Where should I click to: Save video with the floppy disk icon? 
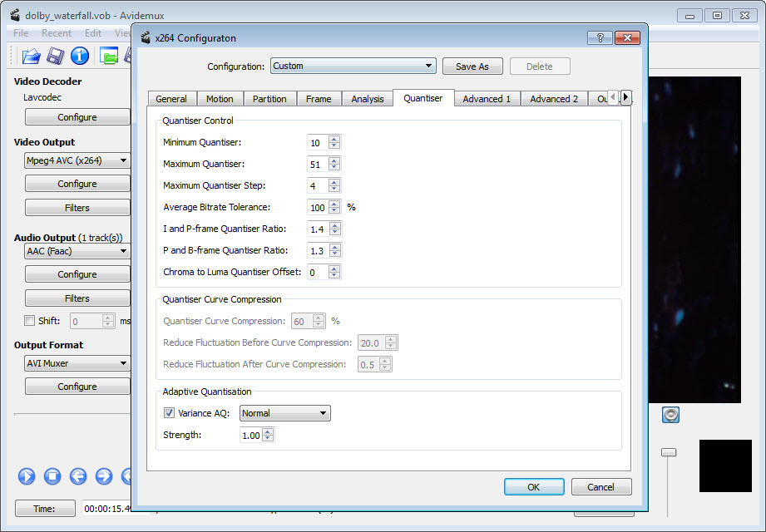[55, 56]
